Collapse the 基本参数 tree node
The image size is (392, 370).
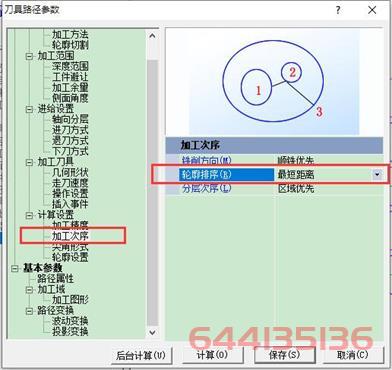15,268
